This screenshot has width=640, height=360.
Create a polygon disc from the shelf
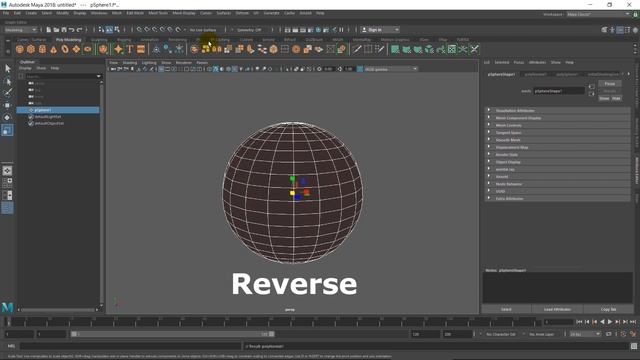point(88,49)
